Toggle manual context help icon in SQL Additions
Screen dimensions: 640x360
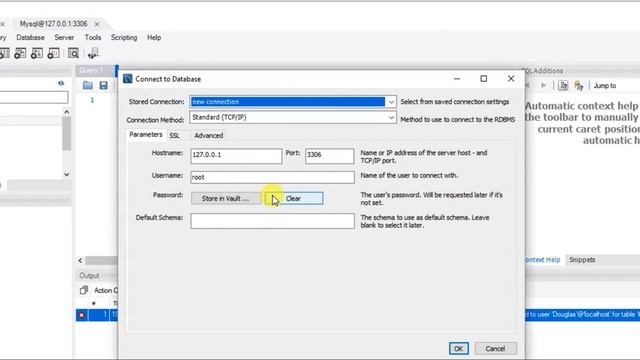(x=563, y=85)
